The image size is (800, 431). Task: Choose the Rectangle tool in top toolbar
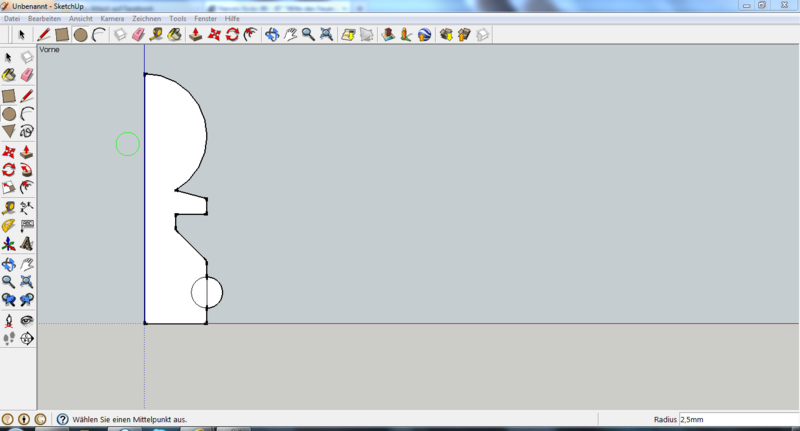61,34
